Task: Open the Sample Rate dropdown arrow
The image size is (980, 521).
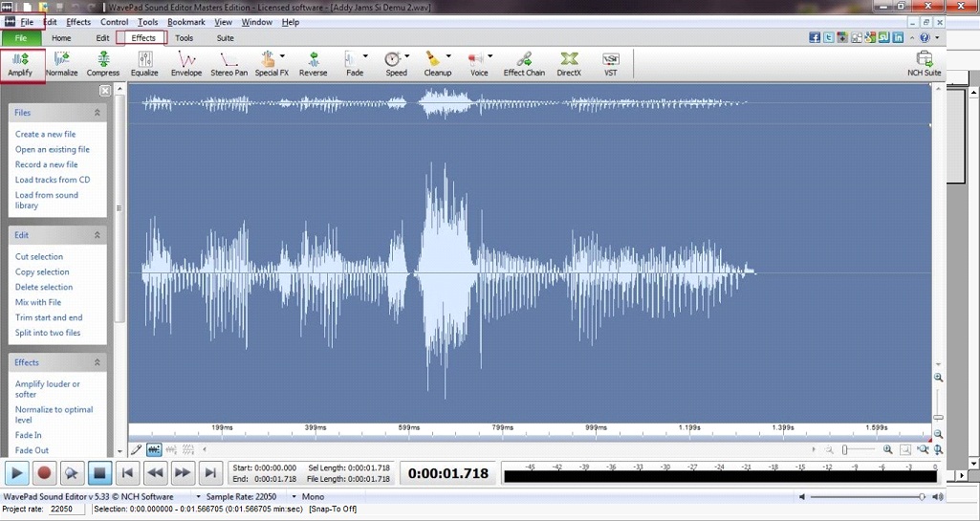Action: pyautogui.click(x=199, y=497)
